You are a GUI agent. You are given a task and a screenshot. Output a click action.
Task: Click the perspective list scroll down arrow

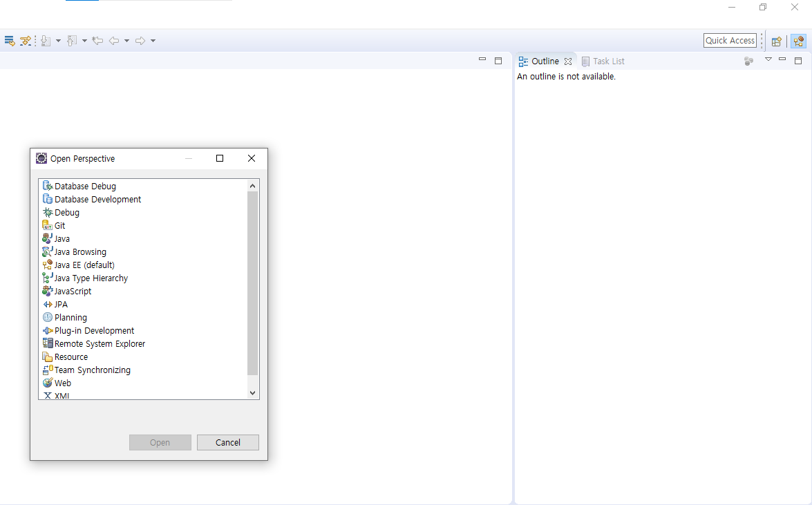(x=253, y=392)
